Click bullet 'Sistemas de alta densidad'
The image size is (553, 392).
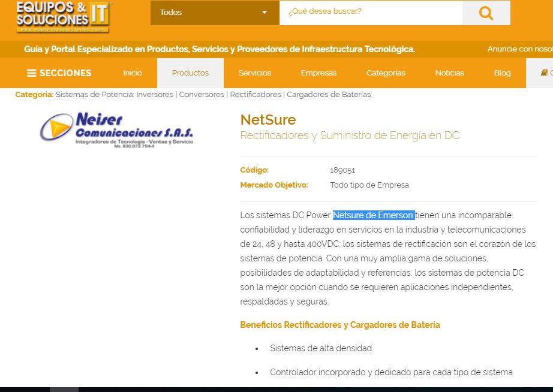[321, 348]
